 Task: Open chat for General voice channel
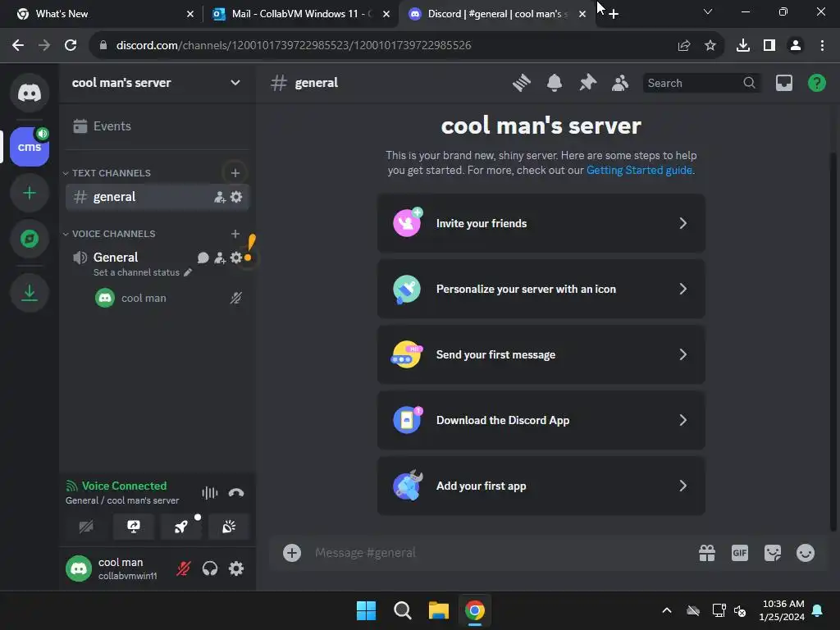click(203, 258)
